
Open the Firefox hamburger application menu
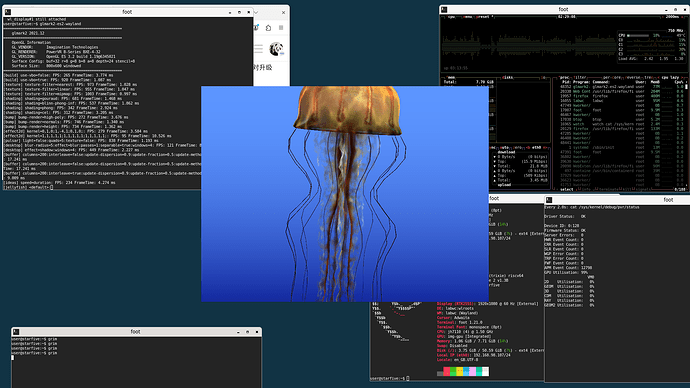coord(281,28)
